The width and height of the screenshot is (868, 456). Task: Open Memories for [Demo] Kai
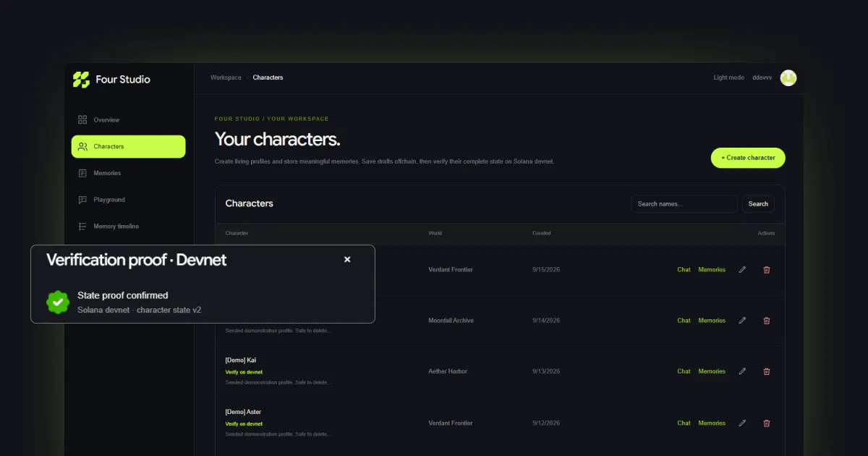pyautogui.click(x=712, y=371)
